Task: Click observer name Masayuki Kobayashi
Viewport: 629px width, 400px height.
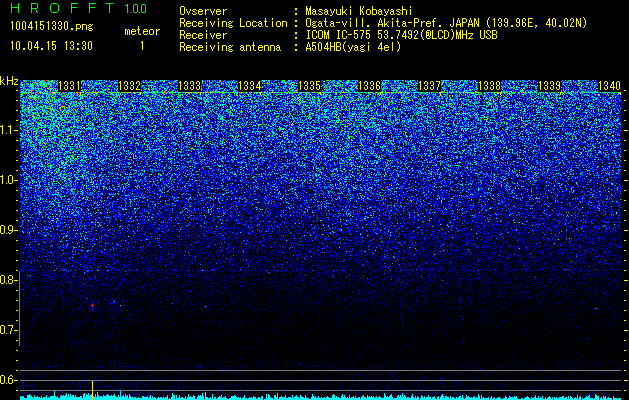Action: pos(359,11)
